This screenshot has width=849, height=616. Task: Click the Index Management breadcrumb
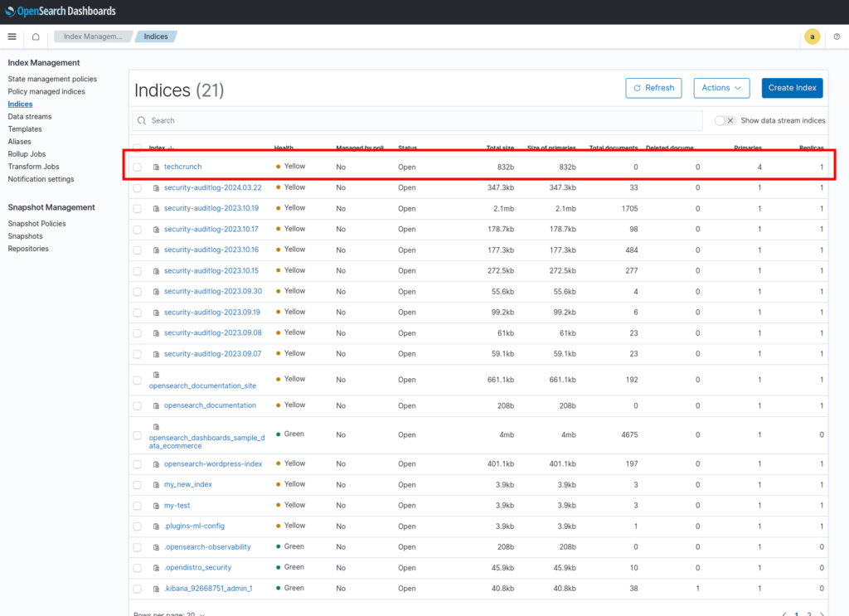point(93,36)
